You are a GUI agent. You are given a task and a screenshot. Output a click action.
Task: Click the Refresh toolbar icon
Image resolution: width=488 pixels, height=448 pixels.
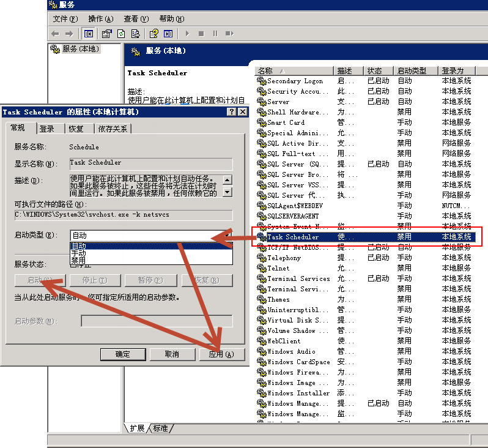[121, 34]
